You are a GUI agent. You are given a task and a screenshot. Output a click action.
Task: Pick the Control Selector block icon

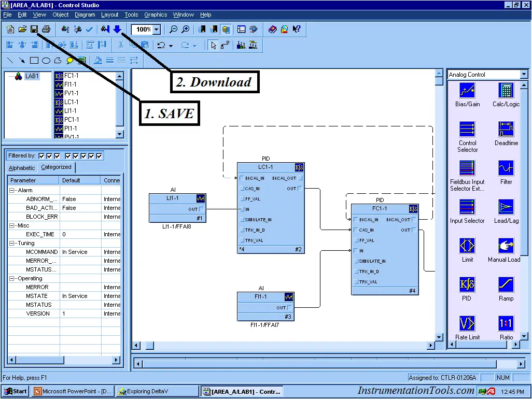[467, 129]
